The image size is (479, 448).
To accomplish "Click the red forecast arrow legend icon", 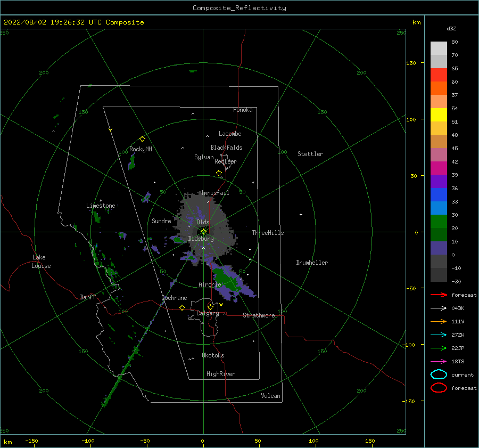I will click(x=439, y=295).
